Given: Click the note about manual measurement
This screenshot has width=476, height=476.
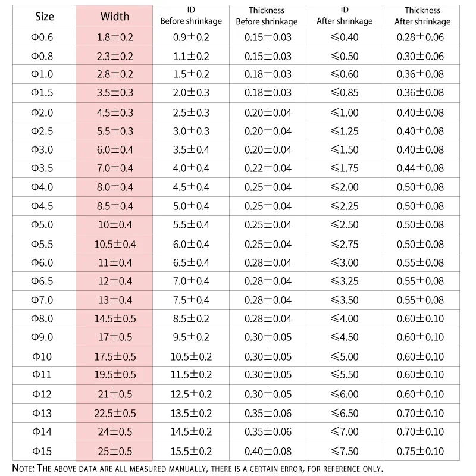Looking at the screenshot, I should pos(198,468).
